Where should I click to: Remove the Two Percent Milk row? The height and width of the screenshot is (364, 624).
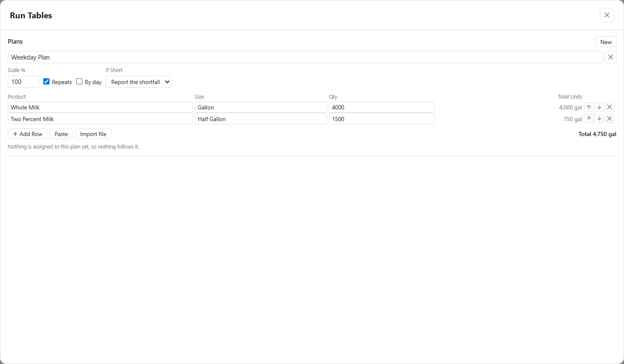tap(609, 119)
